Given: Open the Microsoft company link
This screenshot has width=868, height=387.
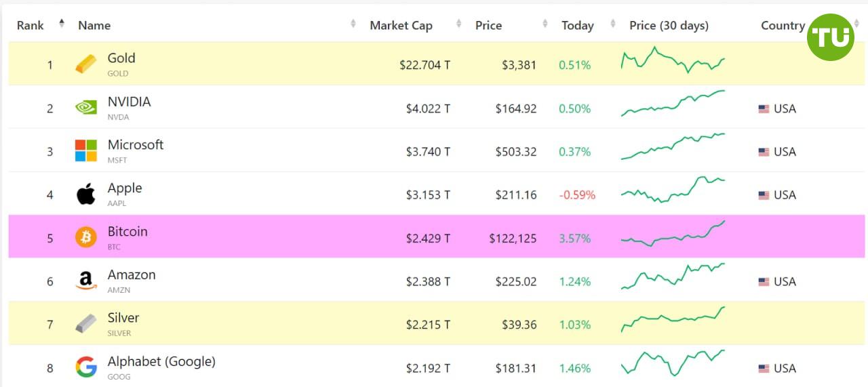Looking at the screenshot, I should 136,145.
